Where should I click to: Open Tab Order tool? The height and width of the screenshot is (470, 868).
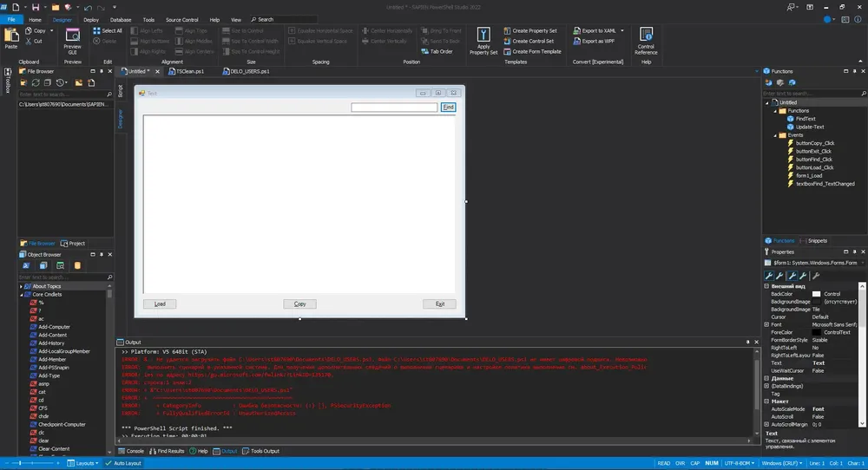[x=437, y=51]
